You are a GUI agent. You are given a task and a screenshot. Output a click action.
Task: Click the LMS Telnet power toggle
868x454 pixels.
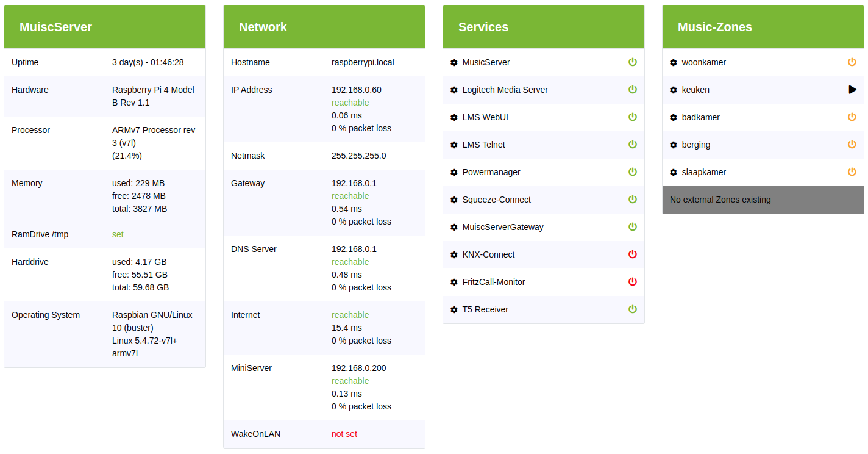(633, 144)
